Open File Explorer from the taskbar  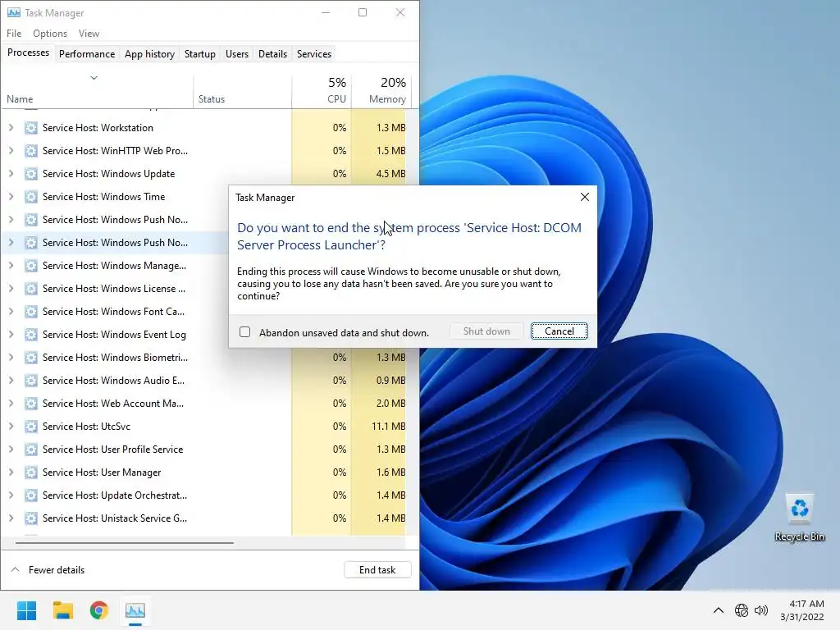pyautogui.click(x=62, y=610)
